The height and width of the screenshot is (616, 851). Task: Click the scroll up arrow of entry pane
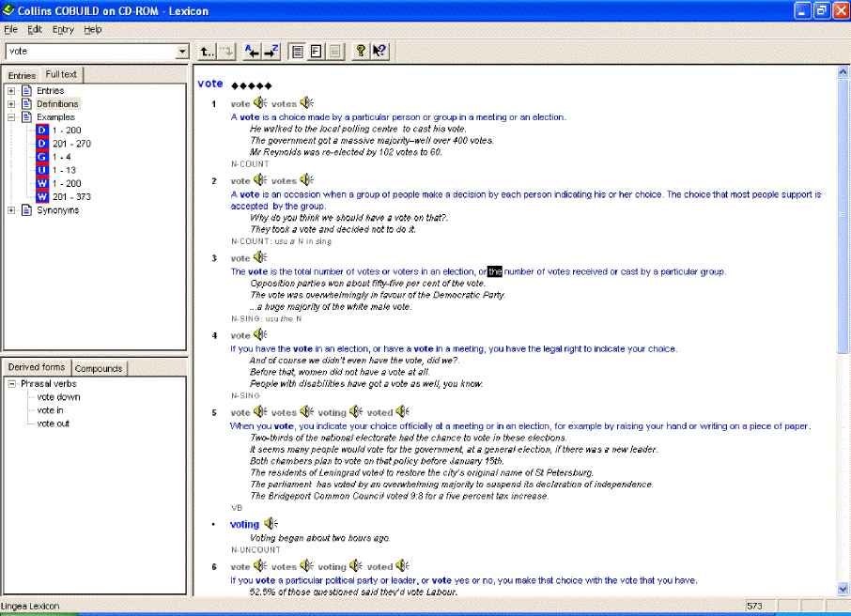pyautogui.click(x=843, y=71)
